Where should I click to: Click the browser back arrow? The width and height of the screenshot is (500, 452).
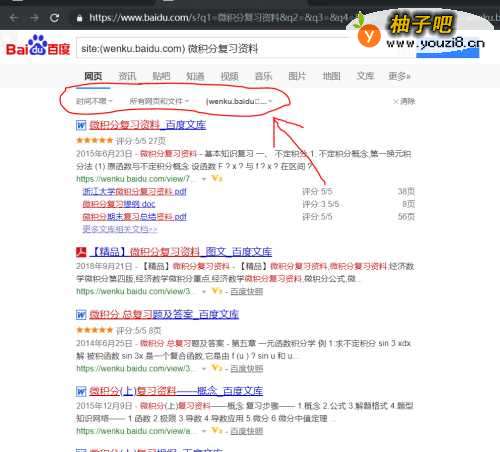(14, 18)
